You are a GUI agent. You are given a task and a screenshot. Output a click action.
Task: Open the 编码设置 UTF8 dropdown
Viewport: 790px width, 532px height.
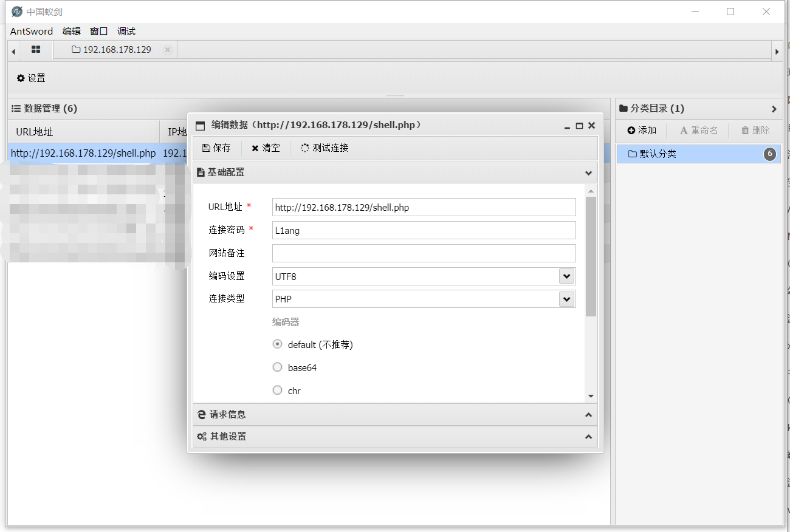[566, 276]
